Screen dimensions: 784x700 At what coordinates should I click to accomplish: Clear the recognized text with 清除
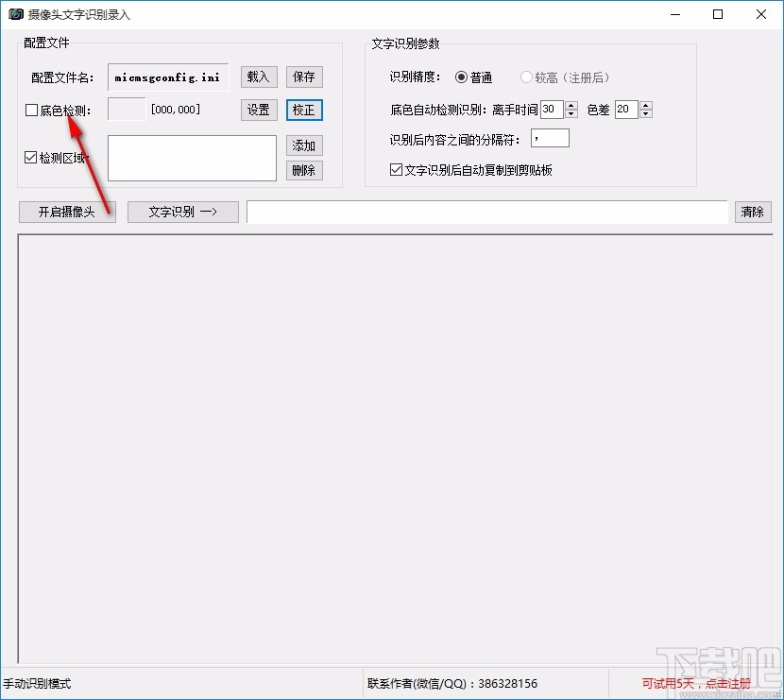(753, 212)
